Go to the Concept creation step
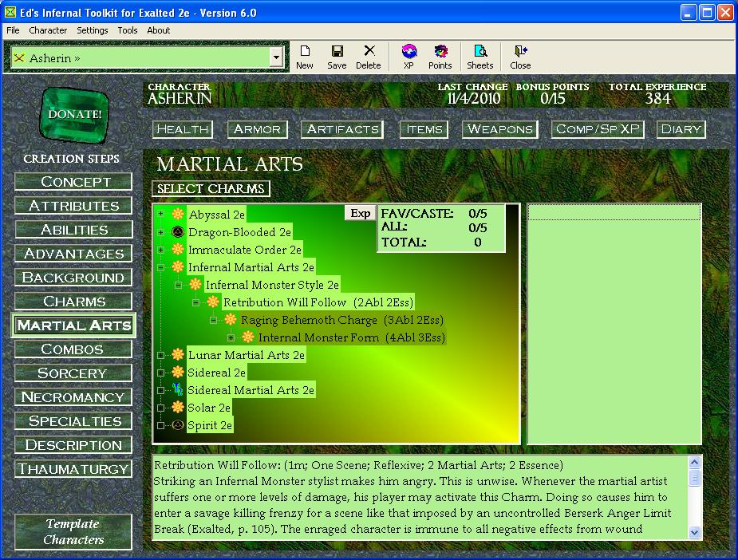This screenshot has height=560, width=738. pos(73,182)
